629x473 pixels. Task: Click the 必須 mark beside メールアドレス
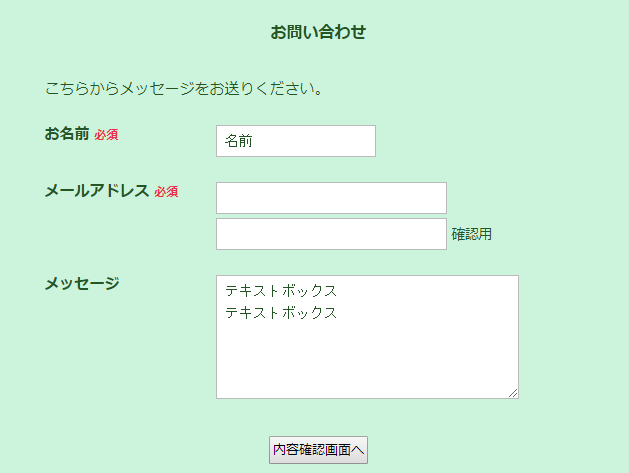[x=166, y=192]
